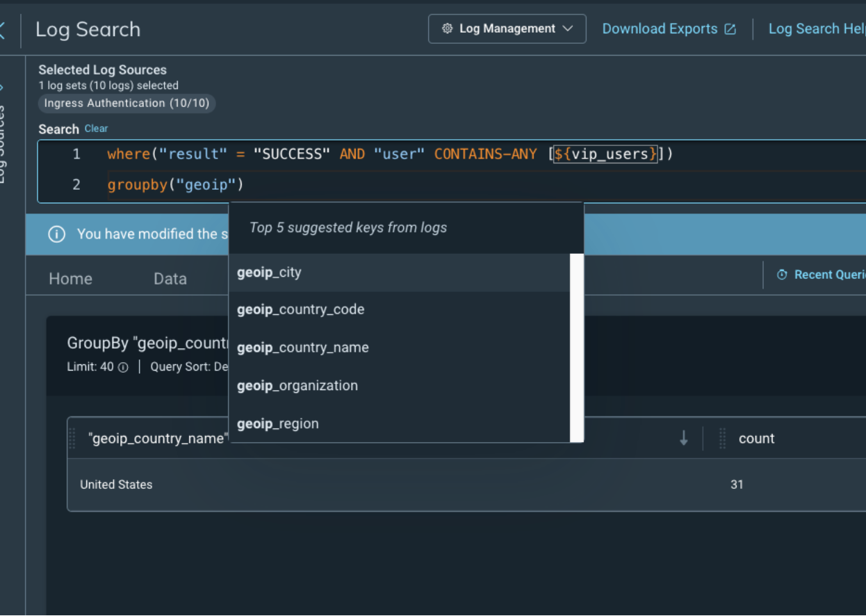Click the external link icon beside Download Exports
This screenshot has width=866, height=616.
[x=730, y=29]
